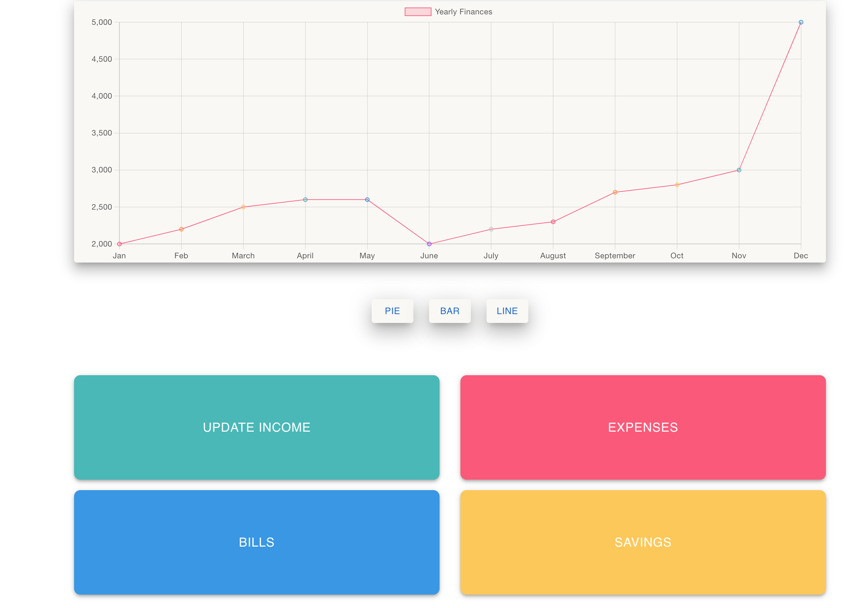
Task: Open the SAVINGS card
Action: 643,542
